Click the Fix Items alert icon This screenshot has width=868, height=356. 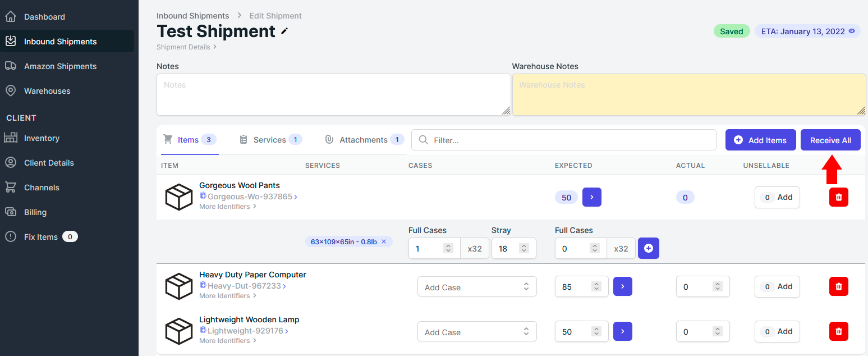[x=11, y=237]
